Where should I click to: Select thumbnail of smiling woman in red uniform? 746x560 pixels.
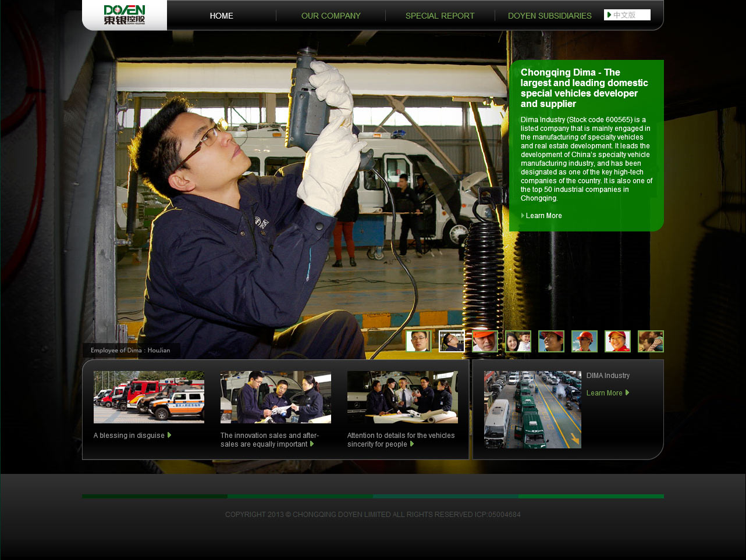click(x=617, y=341)
